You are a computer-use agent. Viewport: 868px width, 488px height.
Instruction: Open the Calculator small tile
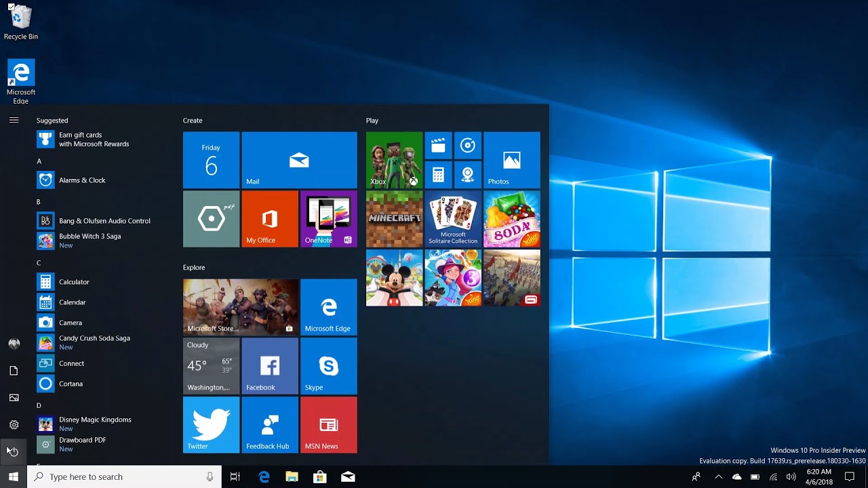coord(438,175)
